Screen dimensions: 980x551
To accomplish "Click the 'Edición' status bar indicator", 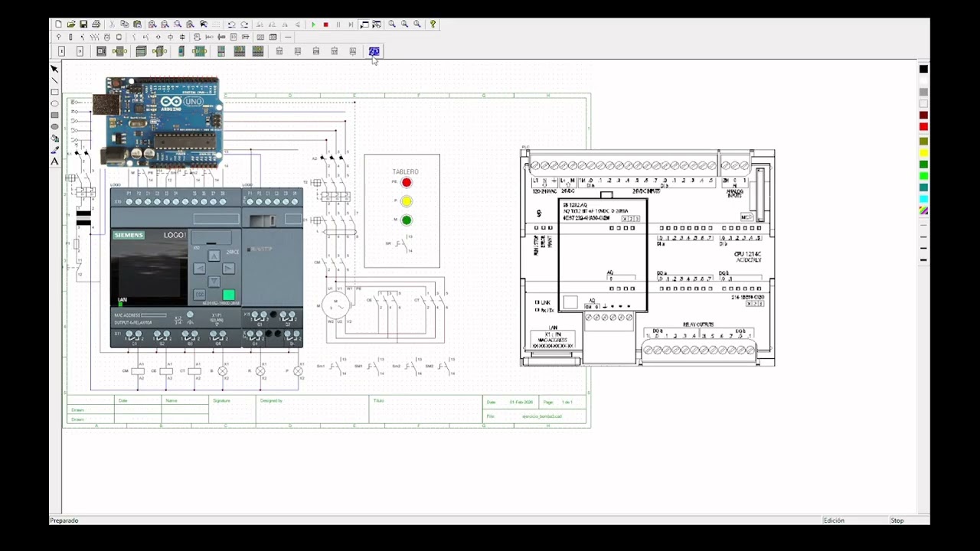I will tap(834, 520).
